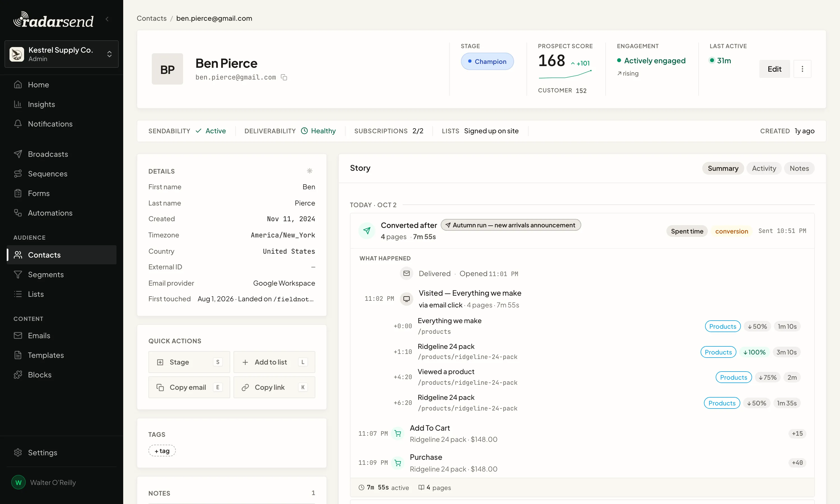Open Blocks in sidebar
This screenshot has height=504, width=840.
point(61,375)
